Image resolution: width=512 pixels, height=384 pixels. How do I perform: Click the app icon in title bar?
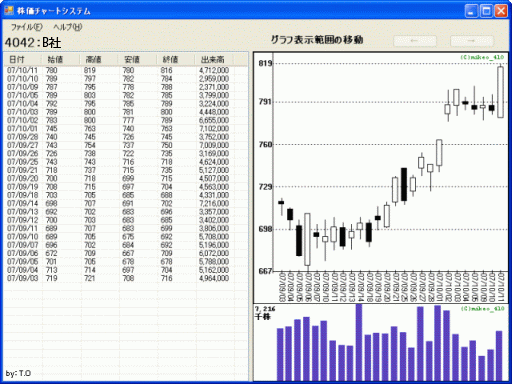[x=9, y=11]
